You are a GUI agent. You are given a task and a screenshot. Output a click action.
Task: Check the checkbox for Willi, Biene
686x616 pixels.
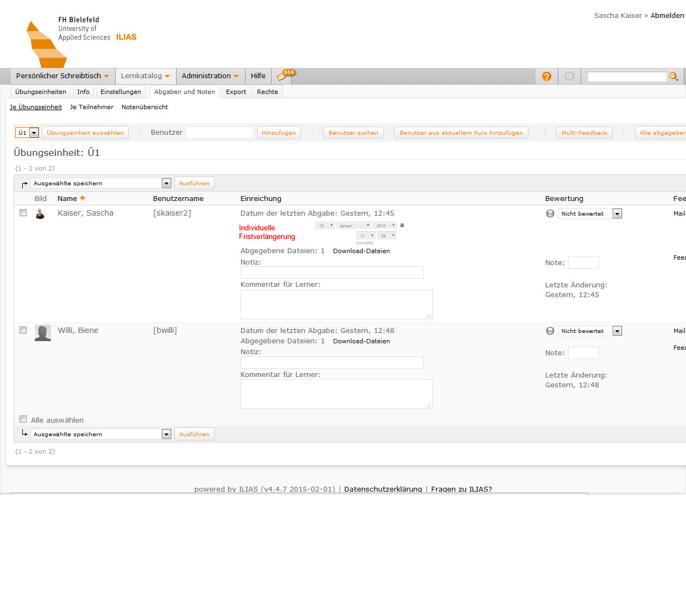[23, 330]
